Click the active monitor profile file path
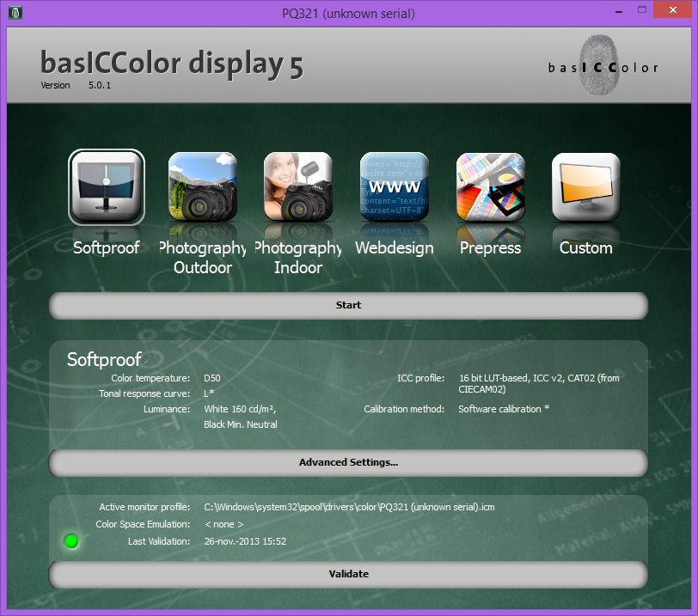This screenshot has width=698, height=616. tap(349, 507)
